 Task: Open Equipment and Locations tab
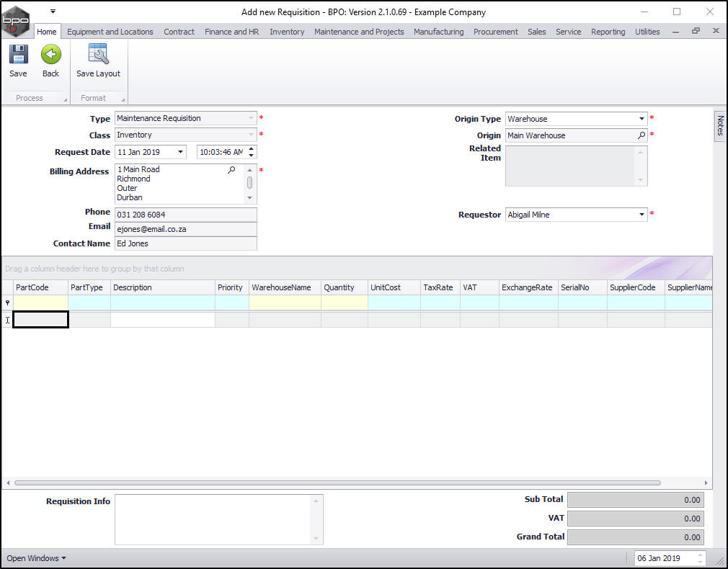(110, 32)
